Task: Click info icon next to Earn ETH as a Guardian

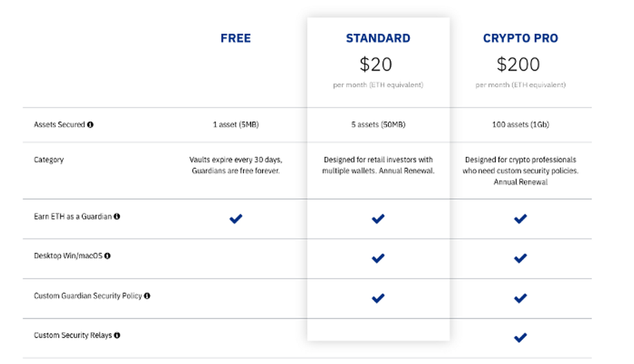Action: (117, 217)
